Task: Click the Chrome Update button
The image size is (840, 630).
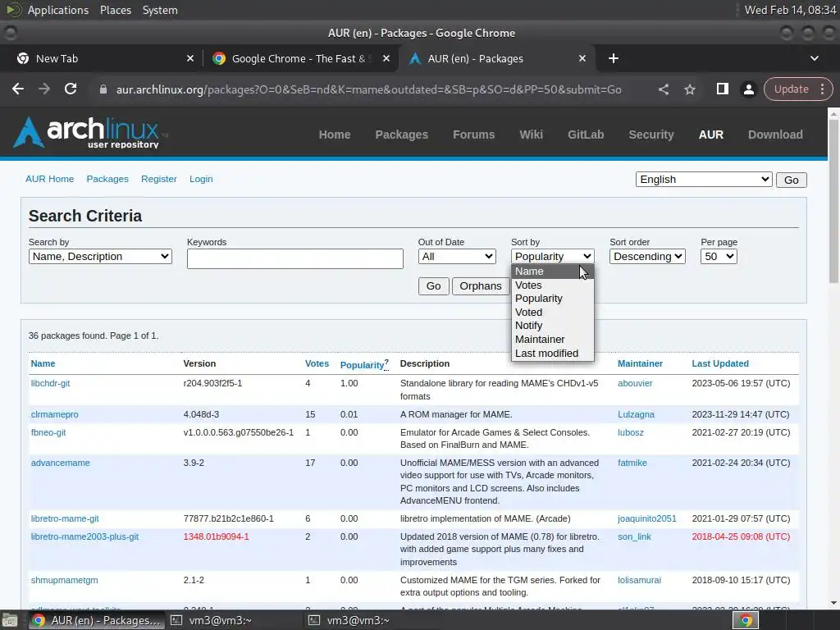Action: [792, 89]
